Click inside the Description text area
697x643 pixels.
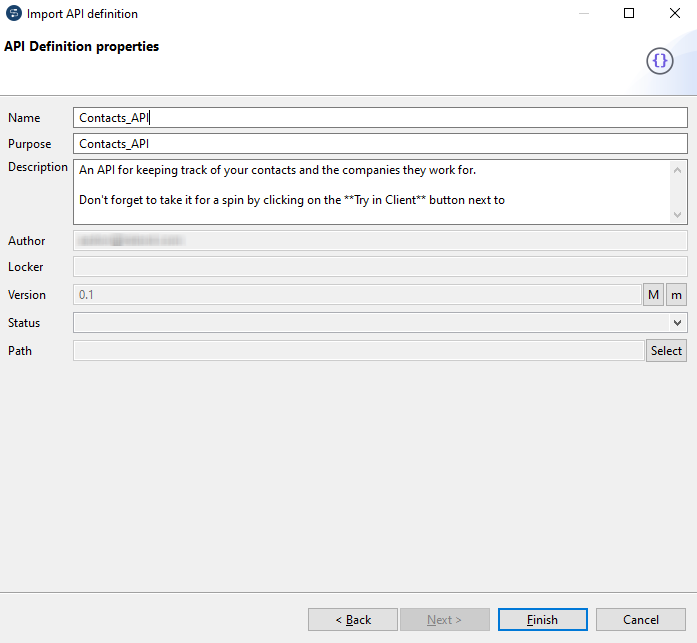click(372, 192)
